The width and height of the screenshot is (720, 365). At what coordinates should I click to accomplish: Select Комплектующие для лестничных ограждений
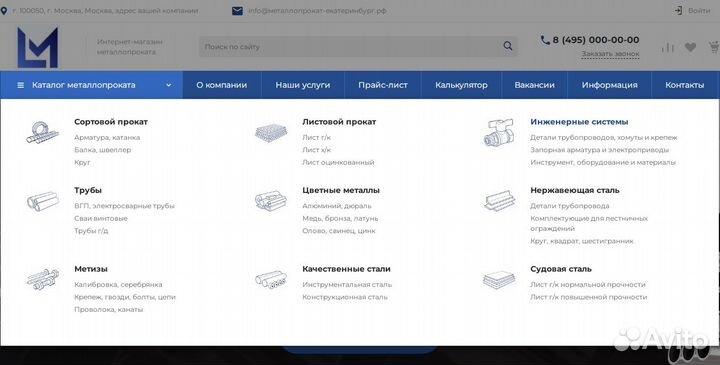(589, 223)
